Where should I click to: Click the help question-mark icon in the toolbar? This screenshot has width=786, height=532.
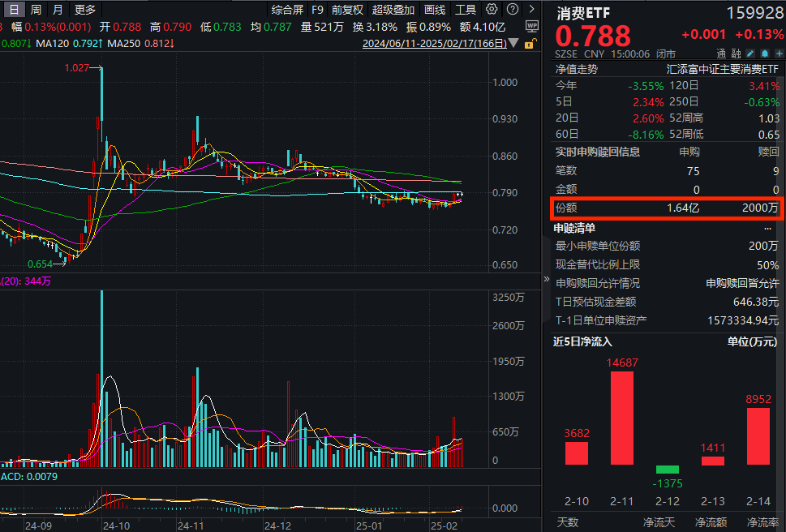coord(511,9)
